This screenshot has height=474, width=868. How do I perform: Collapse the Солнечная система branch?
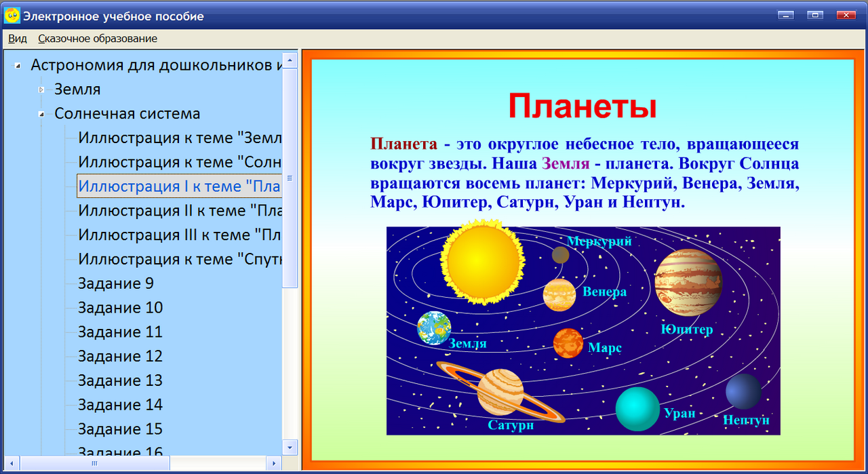(x=41, y=113)
